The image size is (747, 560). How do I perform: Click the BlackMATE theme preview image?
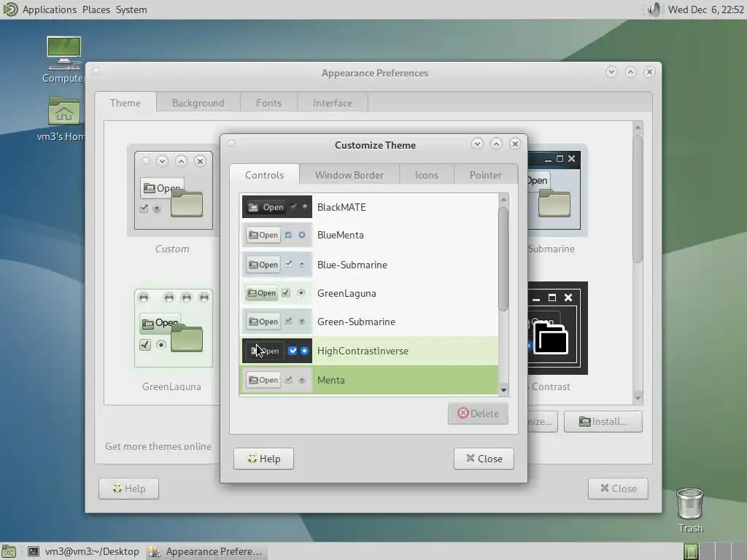(x=276, y=206)
